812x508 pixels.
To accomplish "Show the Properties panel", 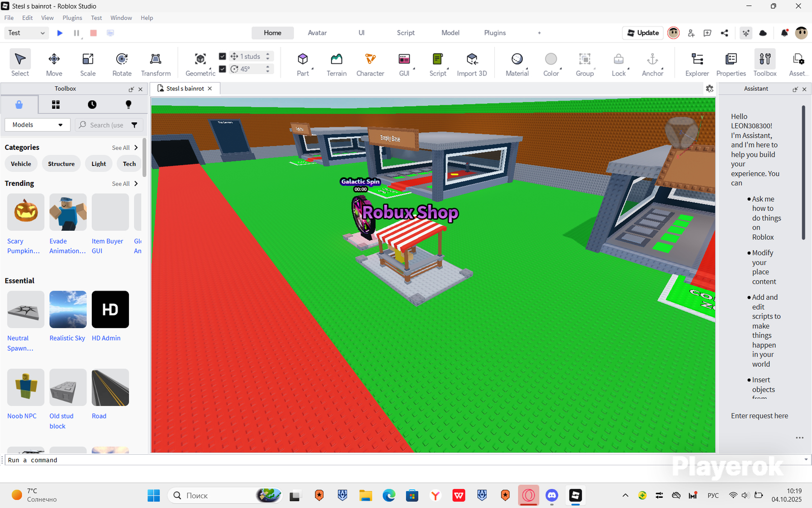I will click(x=731, y=63).
